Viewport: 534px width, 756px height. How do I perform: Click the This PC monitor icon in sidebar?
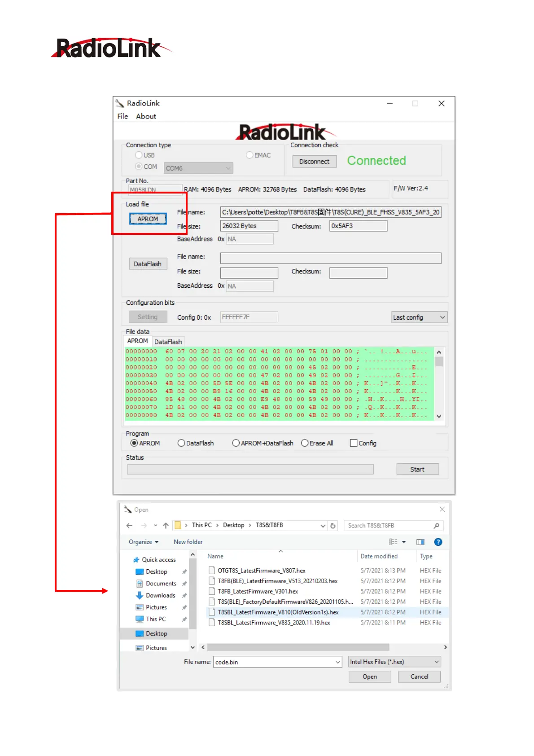coord(140,619)
